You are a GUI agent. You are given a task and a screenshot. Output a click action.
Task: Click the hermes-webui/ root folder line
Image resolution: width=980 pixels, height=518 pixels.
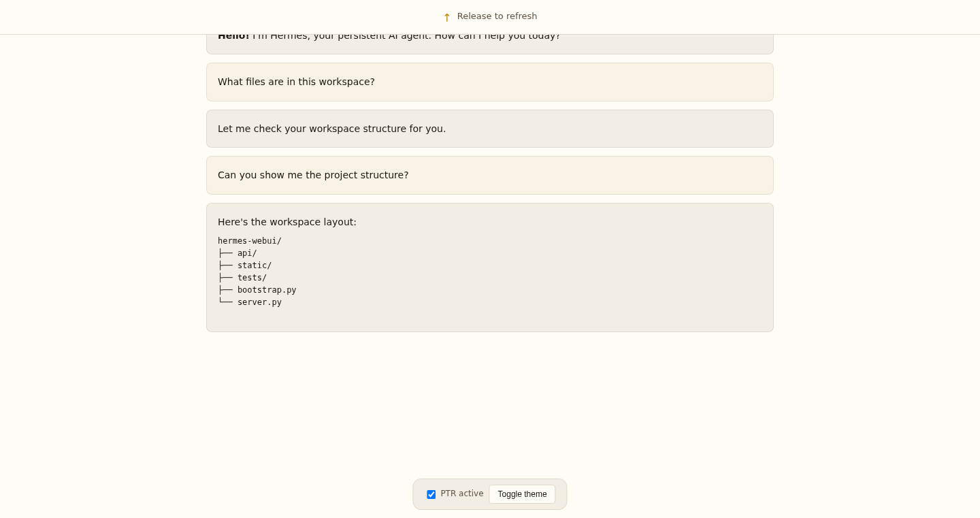[x=250, y=241]
